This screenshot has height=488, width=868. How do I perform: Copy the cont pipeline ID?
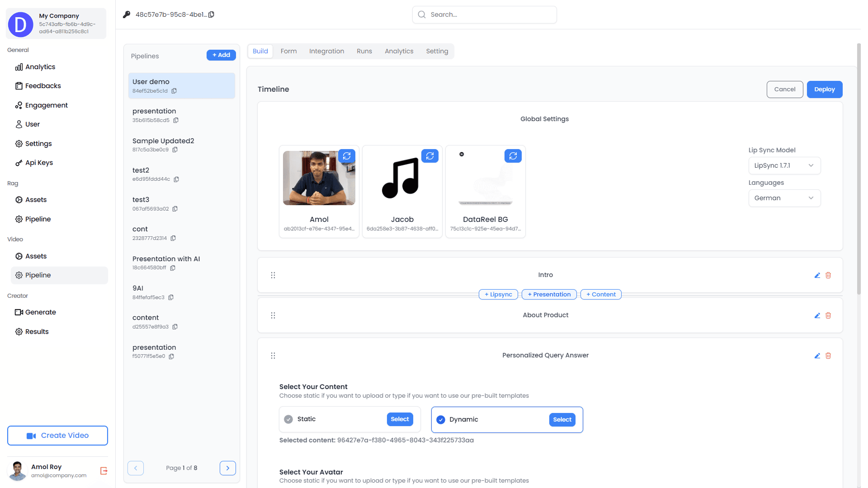click(173, 238)
